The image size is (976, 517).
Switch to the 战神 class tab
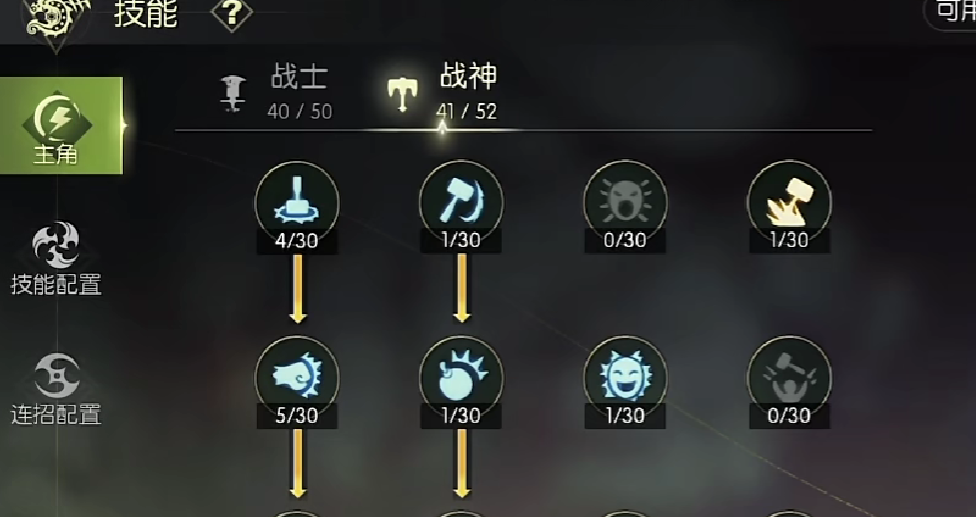pyautogui.click(x=443, y=93)
